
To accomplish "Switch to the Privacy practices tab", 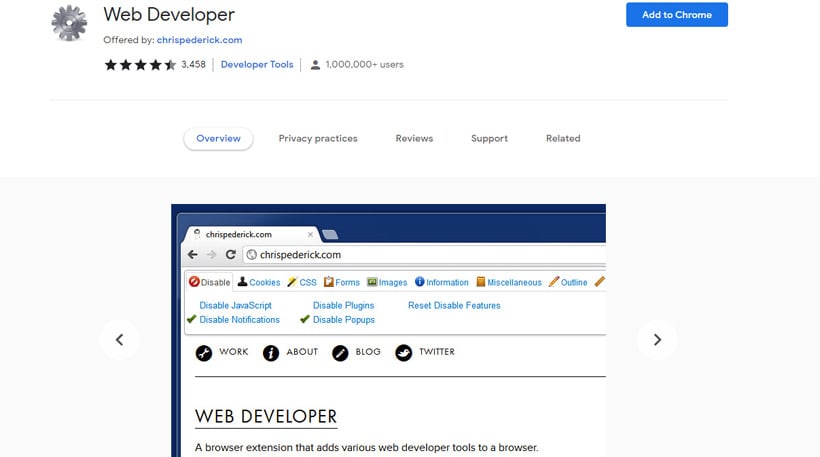I will tap(318, 139).
